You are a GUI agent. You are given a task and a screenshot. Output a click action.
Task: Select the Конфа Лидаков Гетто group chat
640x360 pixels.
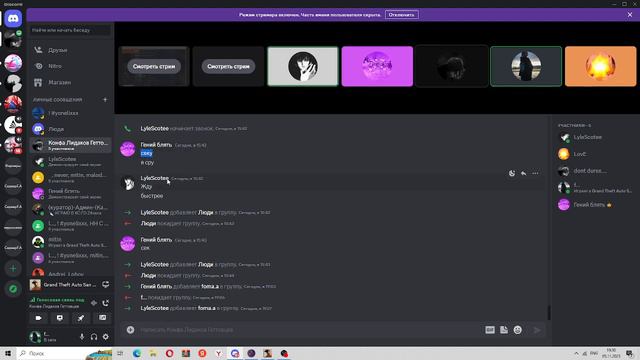(x=70, y=145)
